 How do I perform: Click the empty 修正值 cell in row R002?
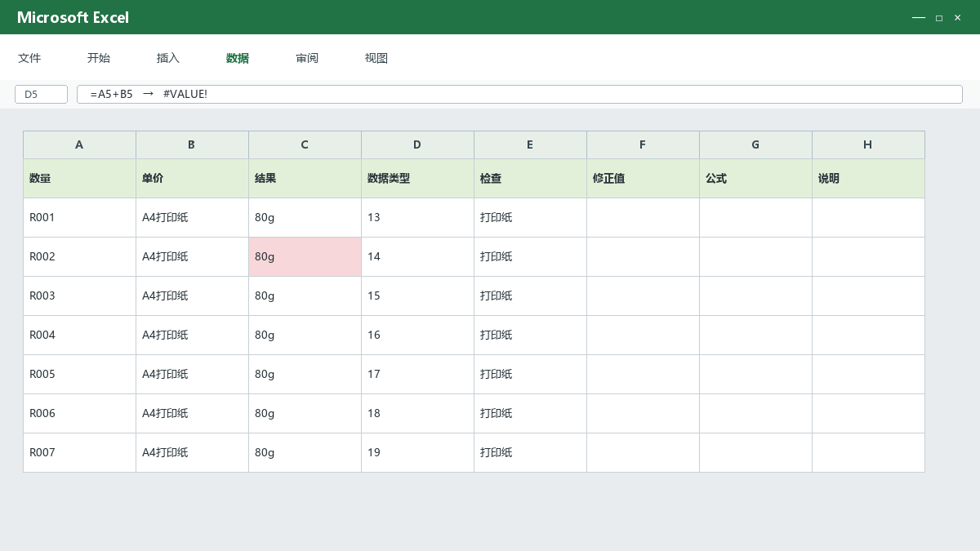(643, 256)
